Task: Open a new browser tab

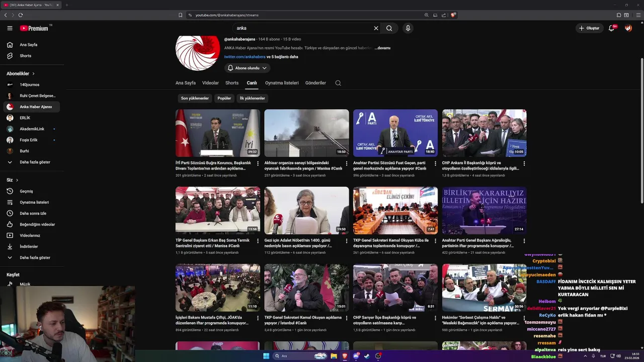Action: pyautogui.click(x=66, y=5)
